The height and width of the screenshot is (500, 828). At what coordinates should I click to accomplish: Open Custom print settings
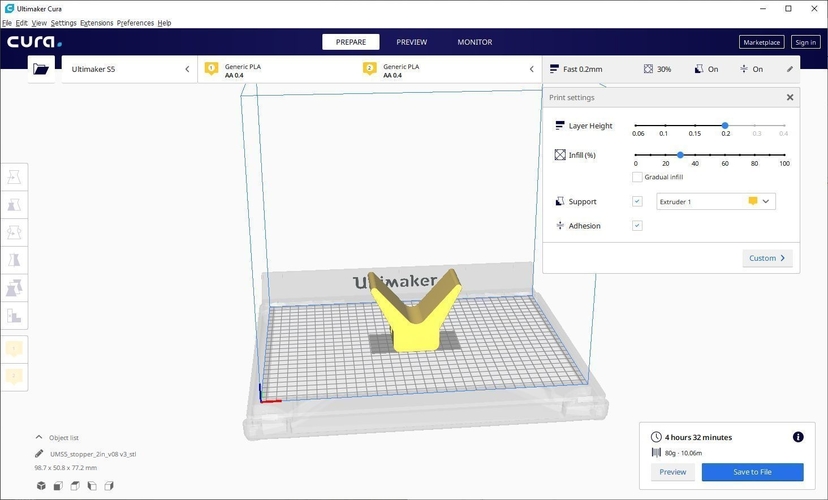pos(767,258)
